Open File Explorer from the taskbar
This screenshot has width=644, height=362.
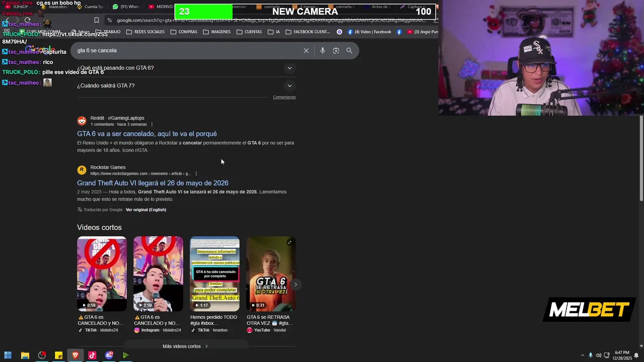coord(25,355)
